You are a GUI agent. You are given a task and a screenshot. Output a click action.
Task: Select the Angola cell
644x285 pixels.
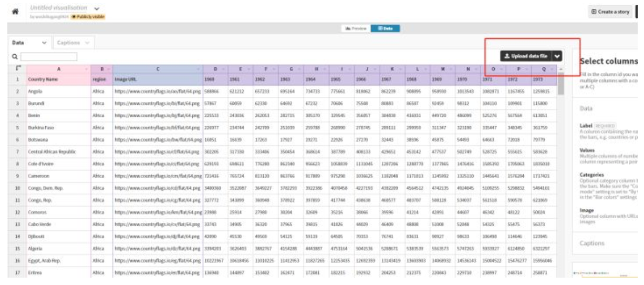(x=58, y=90)
